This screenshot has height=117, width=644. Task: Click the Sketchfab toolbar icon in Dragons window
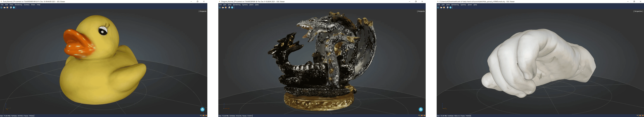[232, 8]
